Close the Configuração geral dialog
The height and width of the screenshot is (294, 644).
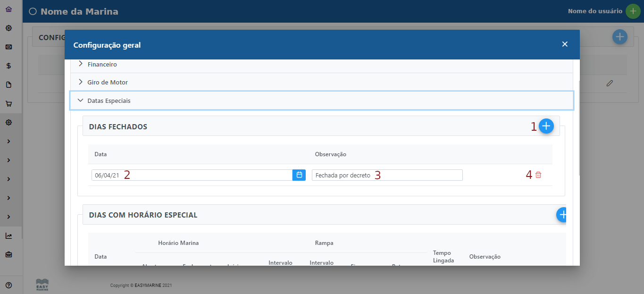click(565, 44)
